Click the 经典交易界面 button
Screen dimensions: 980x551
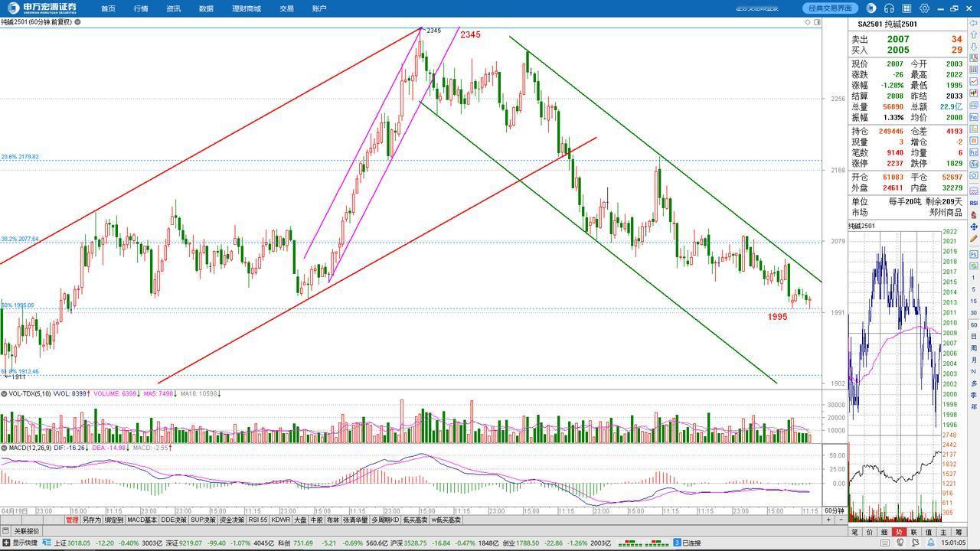(x=831, y=8)
